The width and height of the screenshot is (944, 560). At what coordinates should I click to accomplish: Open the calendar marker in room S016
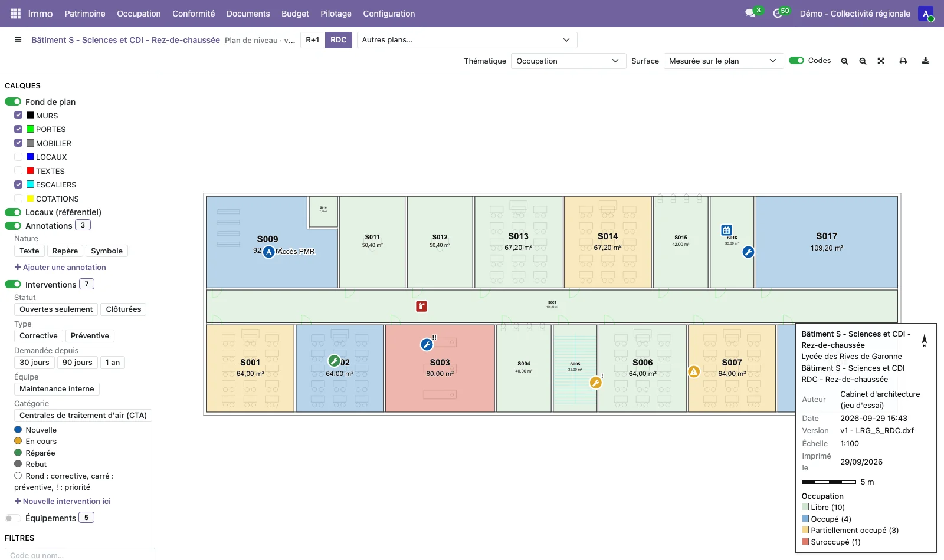(727, 230)
